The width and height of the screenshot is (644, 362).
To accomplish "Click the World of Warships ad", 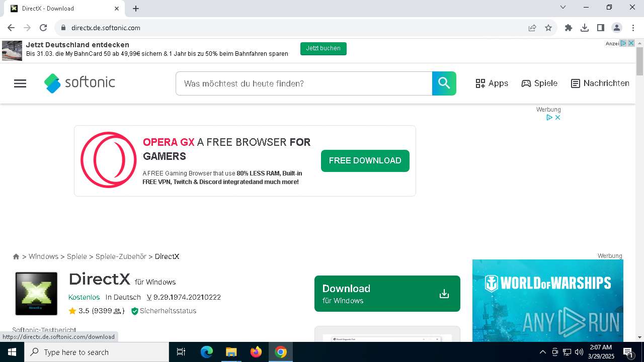I will 548,301.
